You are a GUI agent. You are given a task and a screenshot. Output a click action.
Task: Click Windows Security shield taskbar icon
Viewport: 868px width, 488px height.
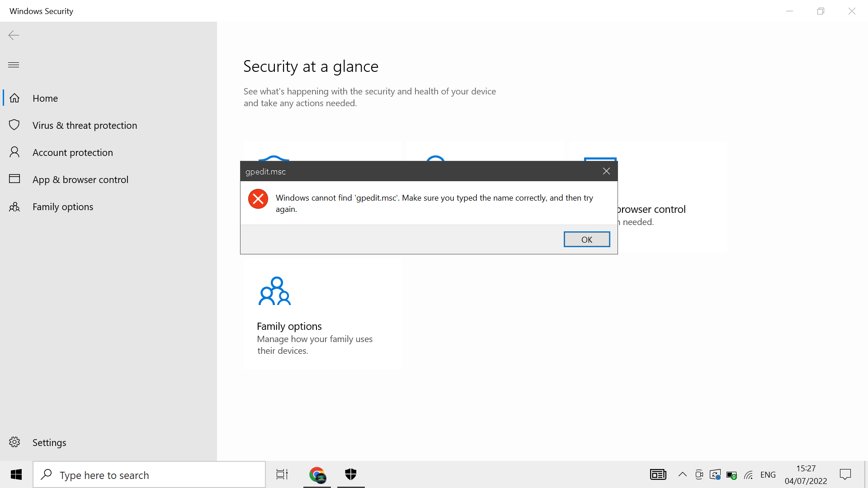[351, 474]
